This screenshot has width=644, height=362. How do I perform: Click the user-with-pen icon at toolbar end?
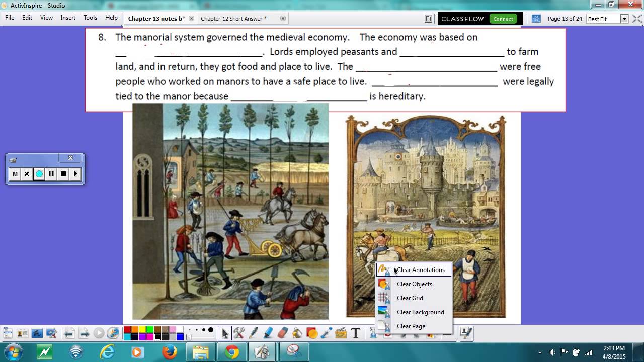(466, 333)
